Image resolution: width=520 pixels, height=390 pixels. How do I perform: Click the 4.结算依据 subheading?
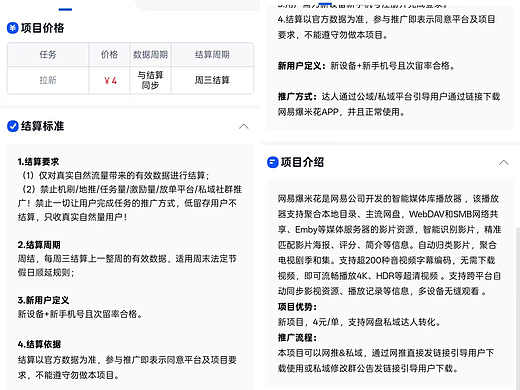tap(39, 344)
